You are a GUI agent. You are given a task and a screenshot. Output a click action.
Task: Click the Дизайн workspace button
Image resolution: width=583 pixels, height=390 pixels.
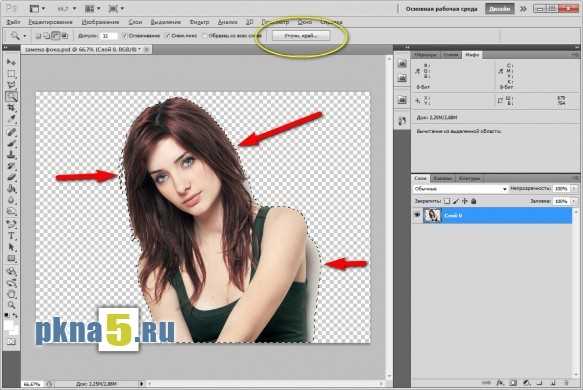click(x=499, y=9)
